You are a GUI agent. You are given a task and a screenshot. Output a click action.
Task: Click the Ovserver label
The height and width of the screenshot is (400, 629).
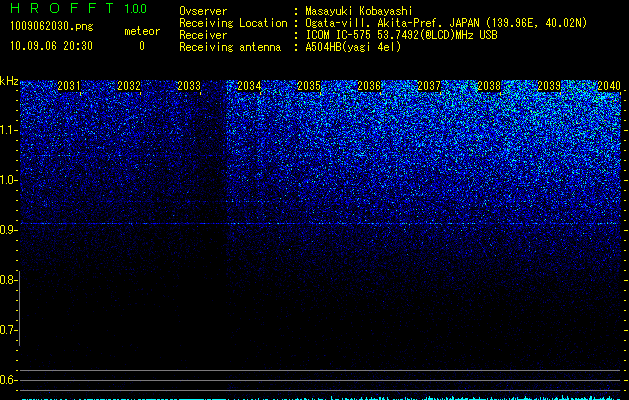203,11
